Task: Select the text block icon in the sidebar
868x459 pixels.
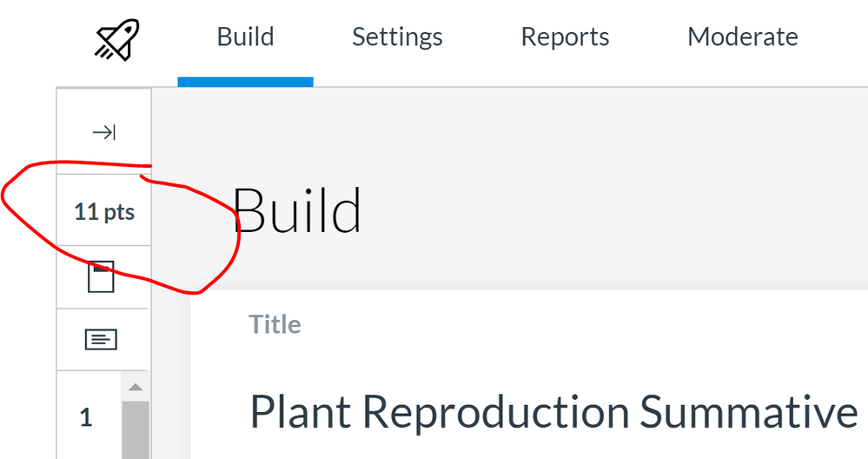Action: (102, 339)
